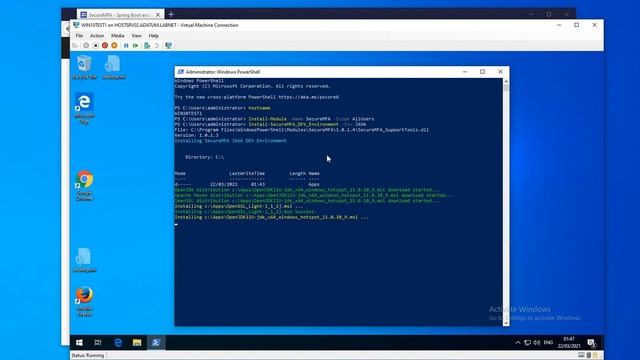Select the Microsoft Edge desktop shortcut
Image resolution: width=640 pixels, height=360 pixels.
(x=84, y=109)
